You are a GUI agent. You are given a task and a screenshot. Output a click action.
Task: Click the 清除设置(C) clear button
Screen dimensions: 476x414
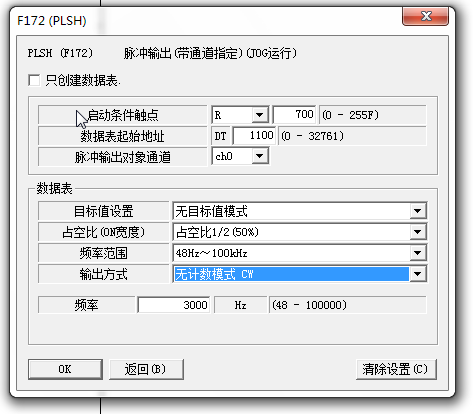(x=396, y=369)
